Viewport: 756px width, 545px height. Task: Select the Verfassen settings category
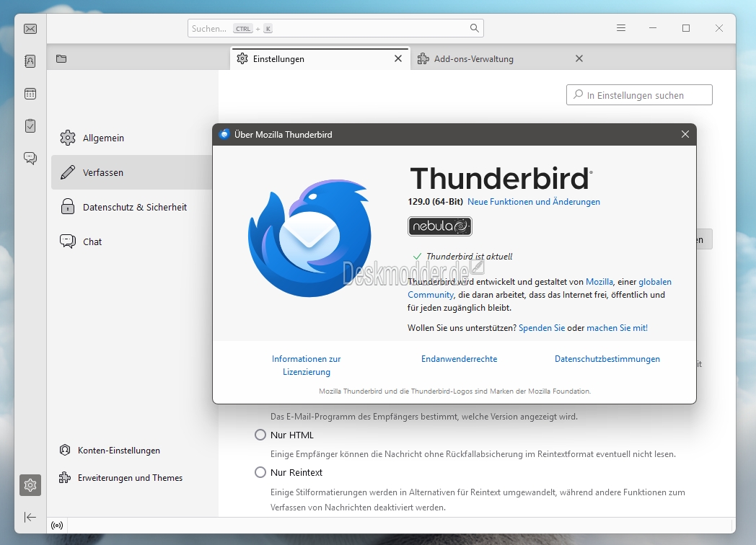click(x=131, y=172)
